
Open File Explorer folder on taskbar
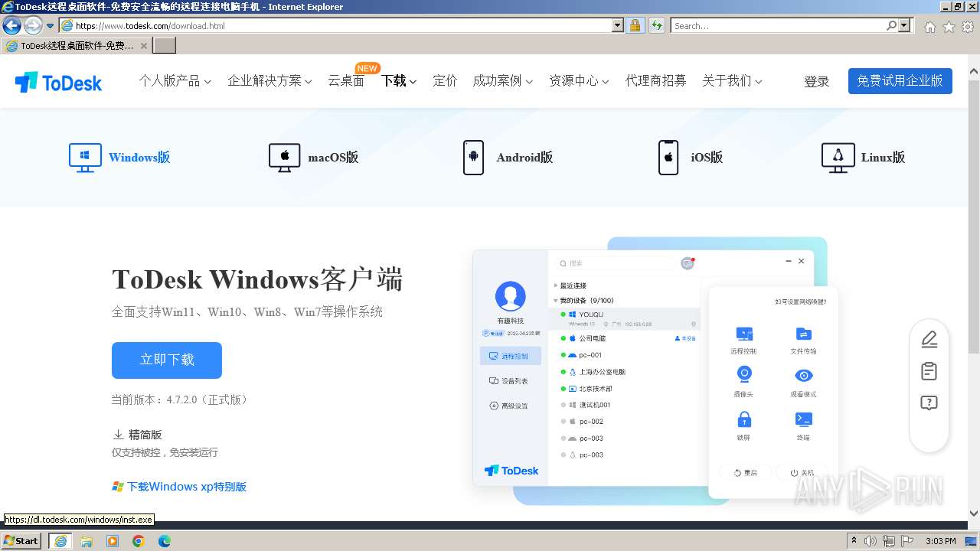click(x=87, y=541)
